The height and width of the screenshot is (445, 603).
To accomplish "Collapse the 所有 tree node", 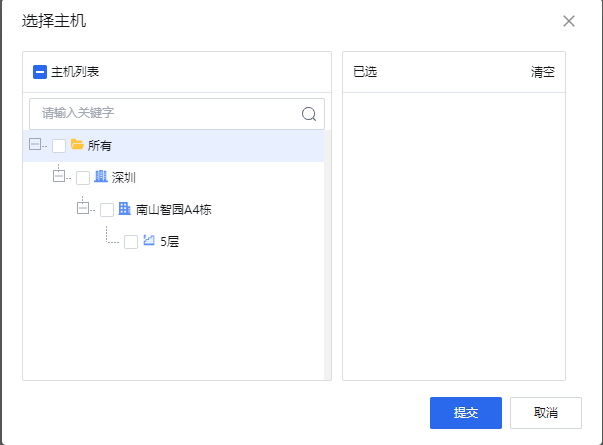I will (x=36, y=145).
